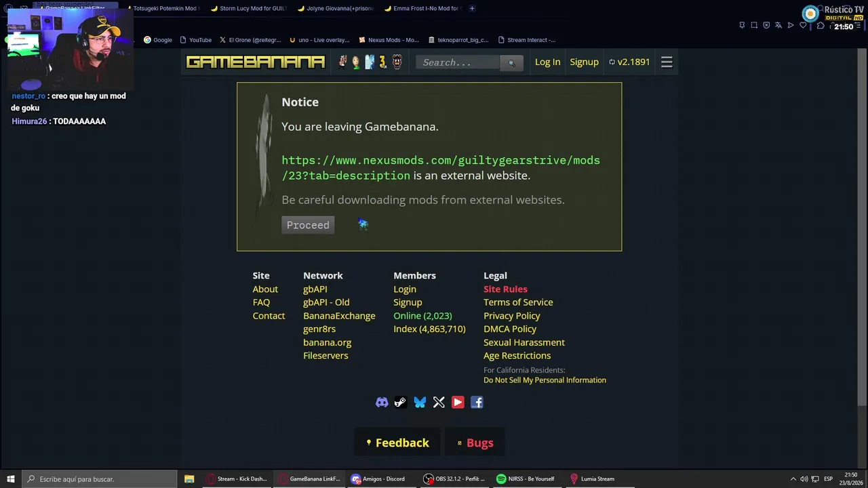
Task: Open the teknoparrot_big_c bookmark
Action: (458, 40)
